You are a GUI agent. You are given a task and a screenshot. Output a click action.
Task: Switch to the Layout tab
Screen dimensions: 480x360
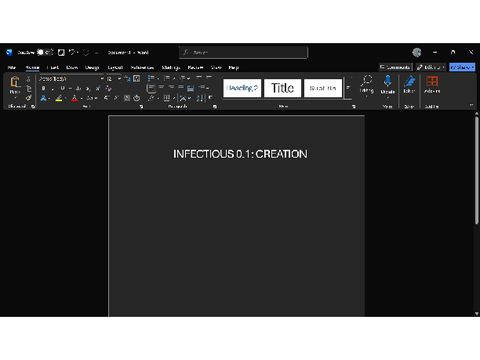coord(115,67)
